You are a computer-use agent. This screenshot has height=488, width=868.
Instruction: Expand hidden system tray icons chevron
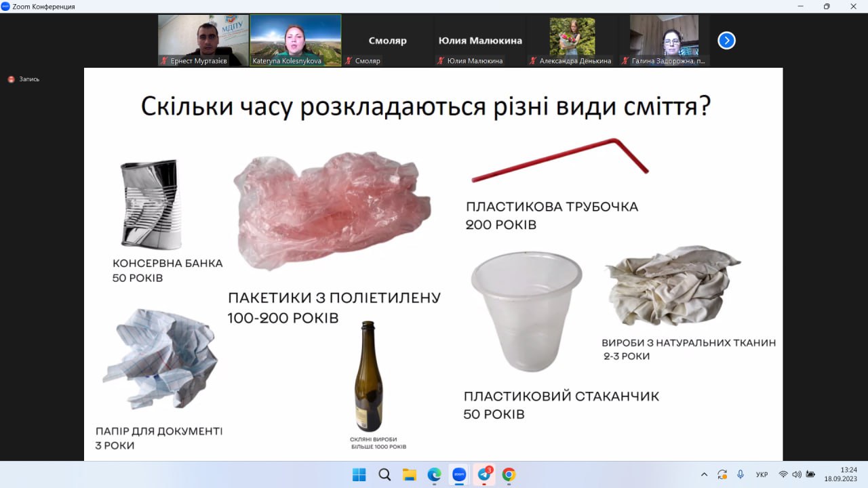click(x=704, y=474)
